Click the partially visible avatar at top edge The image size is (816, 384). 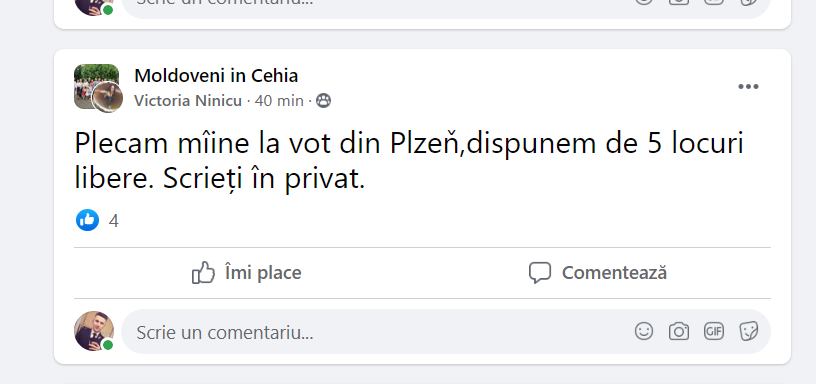pos(94,7)
